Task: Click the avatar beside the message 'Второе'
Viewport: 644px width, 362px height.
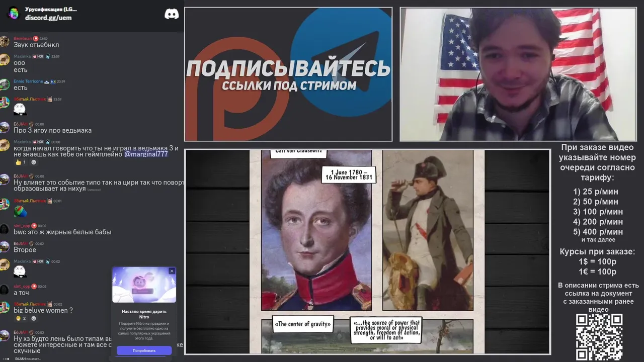Action: (5, 247)
